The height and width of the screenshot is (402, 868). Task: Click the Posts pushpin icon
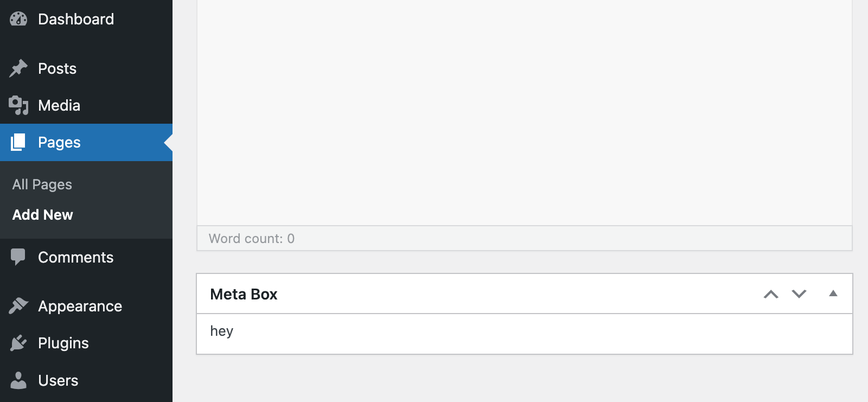pos(18,67)
